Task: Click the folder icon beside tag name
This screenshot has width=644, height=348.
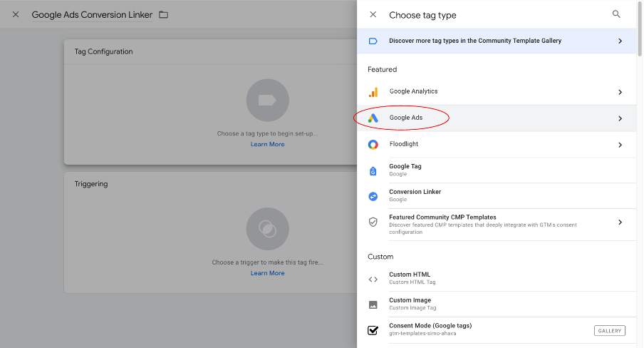Action: (x=164, y=15)
